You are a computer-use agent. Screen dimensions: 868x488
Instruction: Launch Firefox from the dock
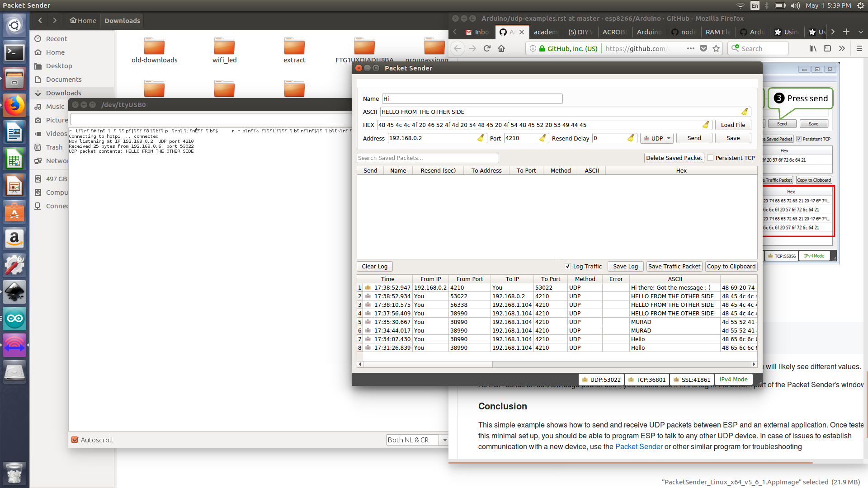point(14,106)
